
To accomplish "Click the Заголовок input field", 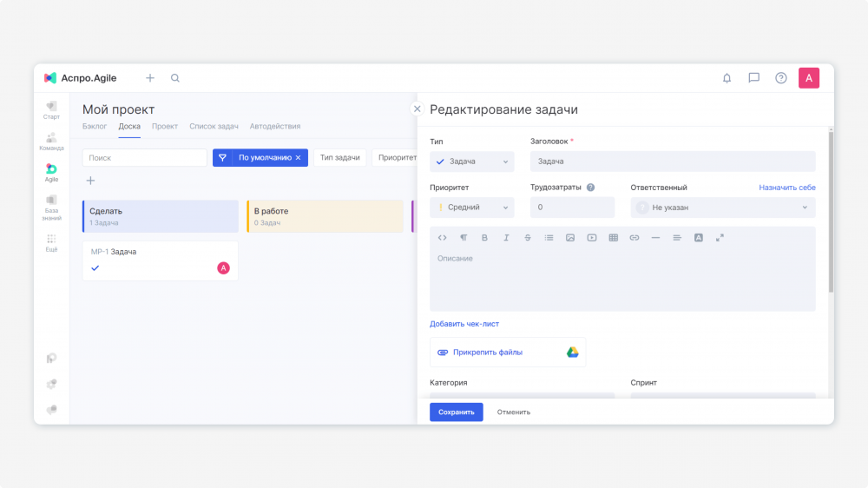I will (673, 162).
